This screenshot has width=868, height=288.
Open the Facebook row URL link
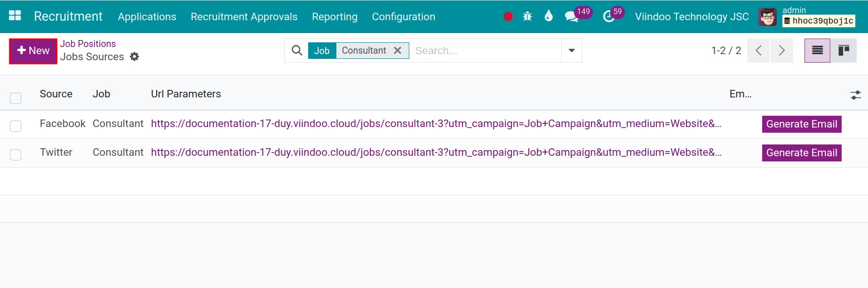click(436, 124)
